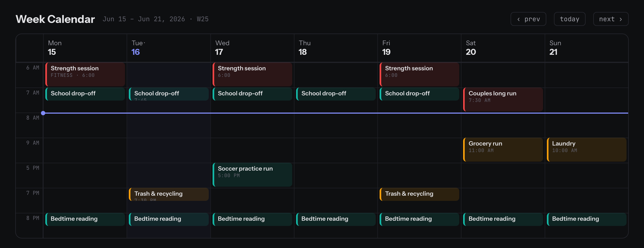Viewport: 644px width, 248px height.
Task: Select Wednesday School drop-off event
Action: coord(252,94)
